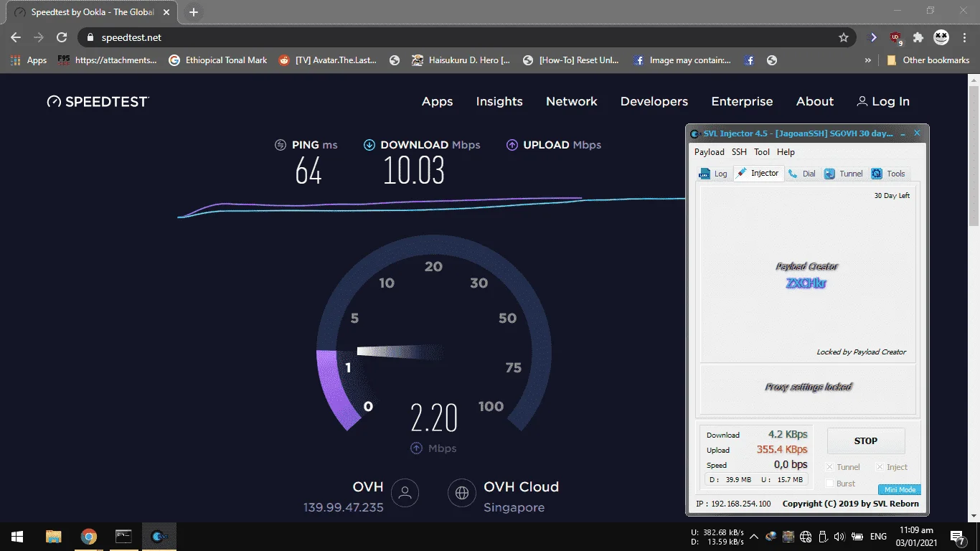Toggle the Inject checkbox in SVL Injector

(x=880, y=467)
